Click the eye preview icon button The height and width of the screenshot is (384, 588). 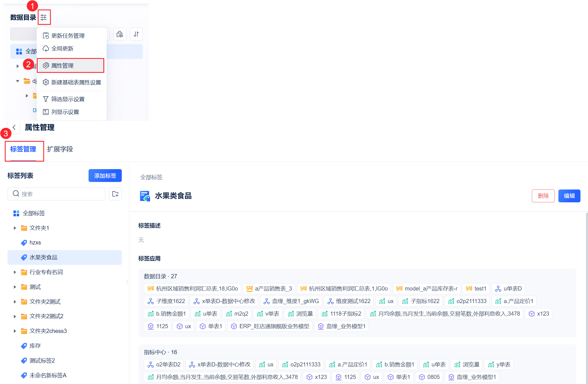tap(120, 34)
